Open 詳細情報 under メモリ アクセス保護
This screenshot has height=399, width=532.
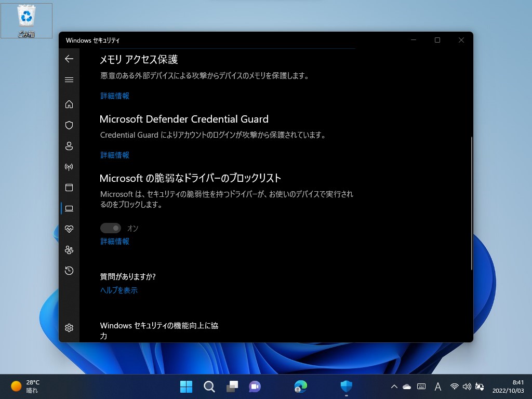point(114,96)
